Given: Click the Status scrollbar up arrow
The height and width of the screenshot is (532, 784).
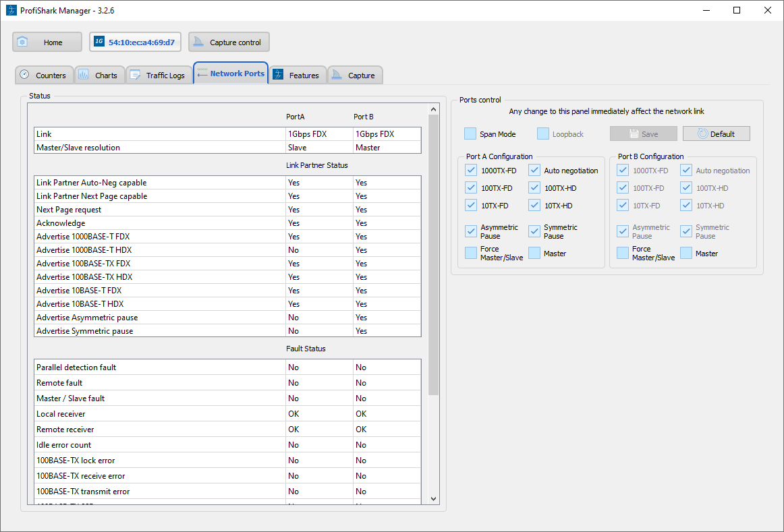Looking at the screenshot, I should coord(434,109).
